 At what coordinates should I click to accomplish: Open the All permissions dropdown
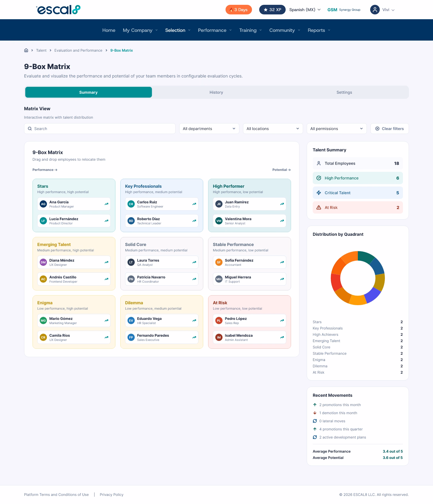tap(337, 129)
